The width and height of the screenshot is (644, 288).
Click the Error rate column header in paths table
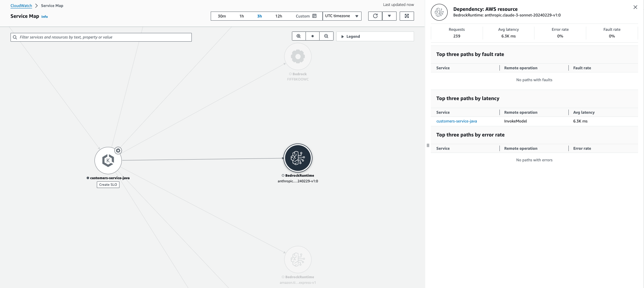pos(582,148)
